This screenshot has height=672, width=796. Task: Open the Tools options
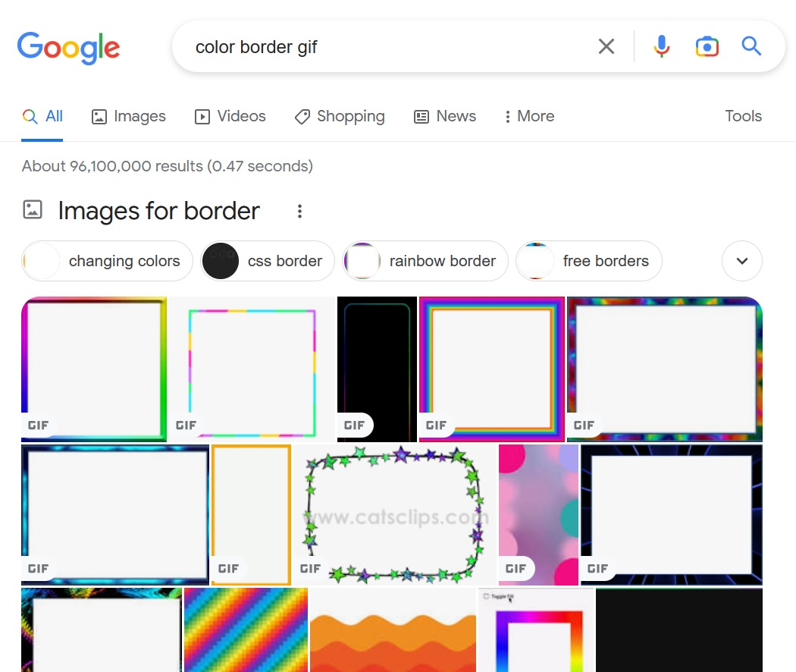[743, 116]
